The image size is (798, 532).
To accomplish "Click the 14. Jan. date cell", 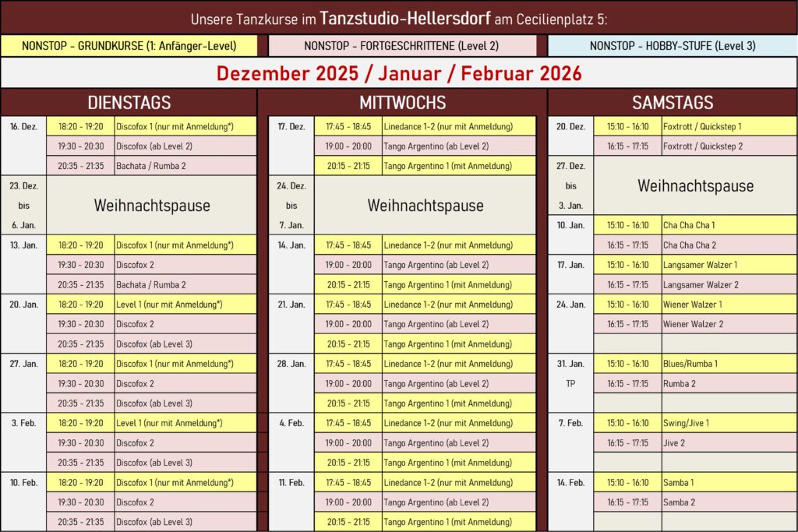I will (x=291, y=245).
